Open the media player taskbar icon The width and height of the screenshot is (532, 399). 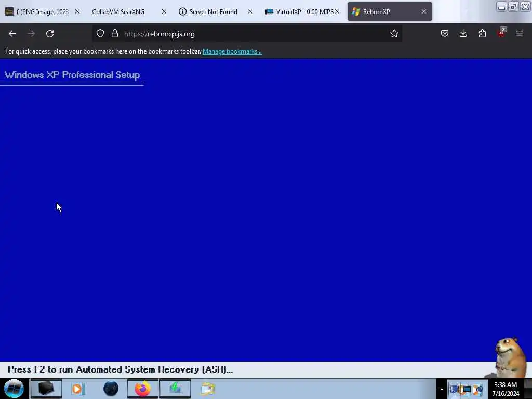coord(77,389)
